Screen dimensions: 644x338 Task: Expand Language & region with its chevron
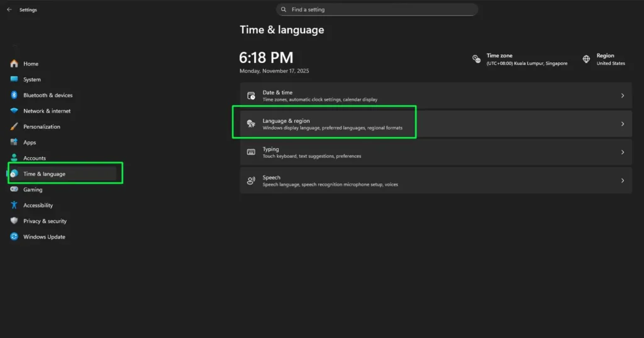pos(623,124)
